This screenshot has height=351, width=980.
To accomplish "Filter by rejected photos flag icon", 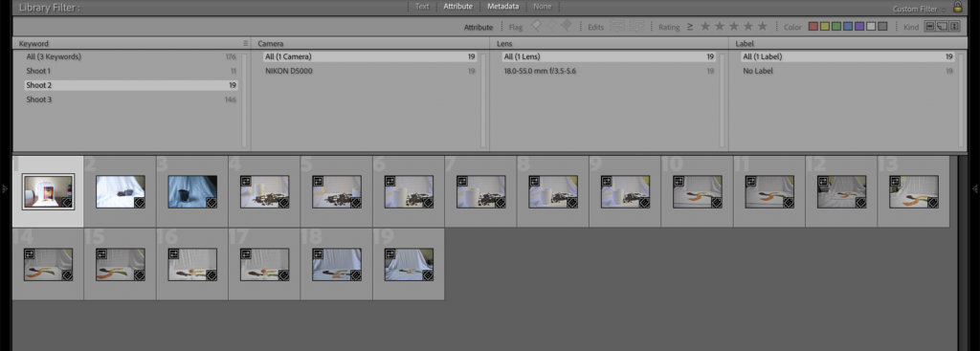I will coord(567,26).
